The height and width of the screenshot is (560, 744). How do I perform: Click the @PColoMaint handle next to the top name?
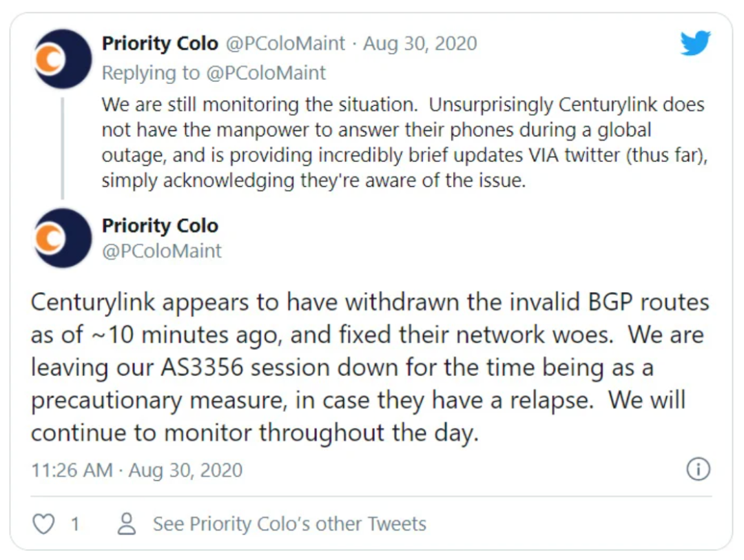(x=285, y=43)
